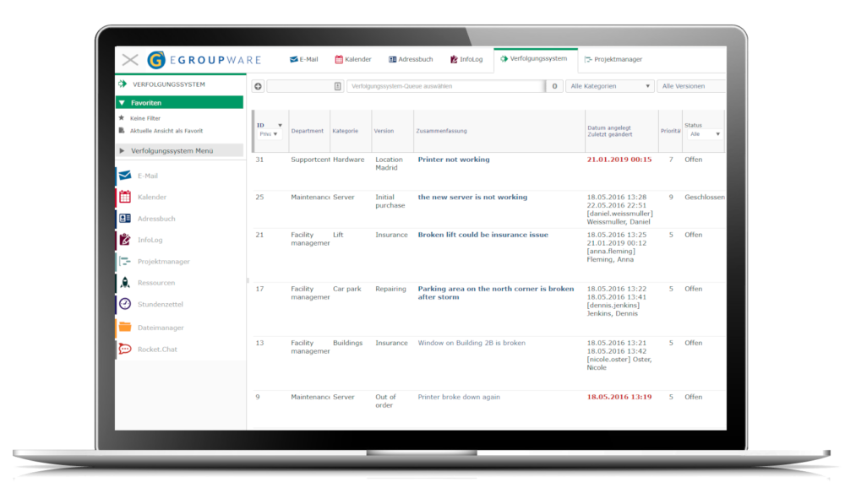This screenshot has height=504, width=845.
Task: Open the Status filter dropdown
Action: pos(705,134)
